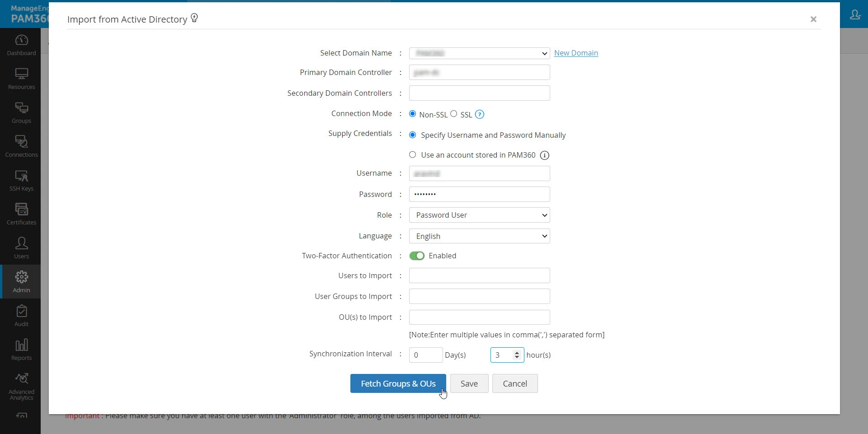The width and height of the screenshot is (868, 434).
Task: Click the info icon beside account stored in PAM360
Action: 544,155
